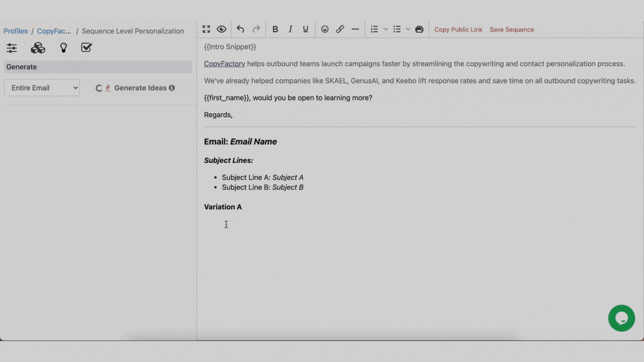Open the emoji picker
The image size is (644, 362).
325,29
